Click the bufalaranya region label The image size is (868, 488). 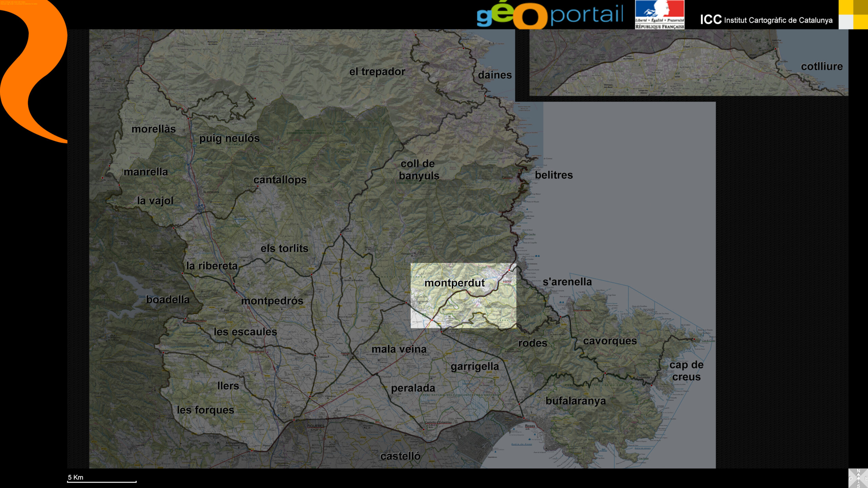[575, 401]
